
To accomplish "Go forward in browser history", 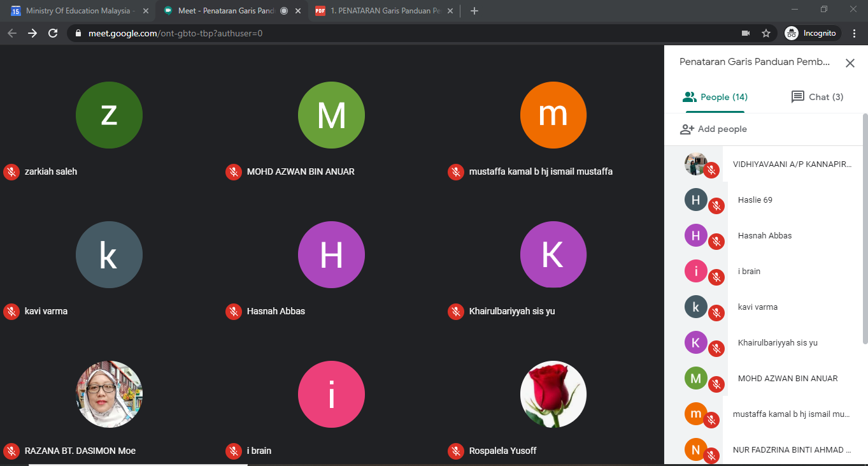I will click(x=32, y=33).
